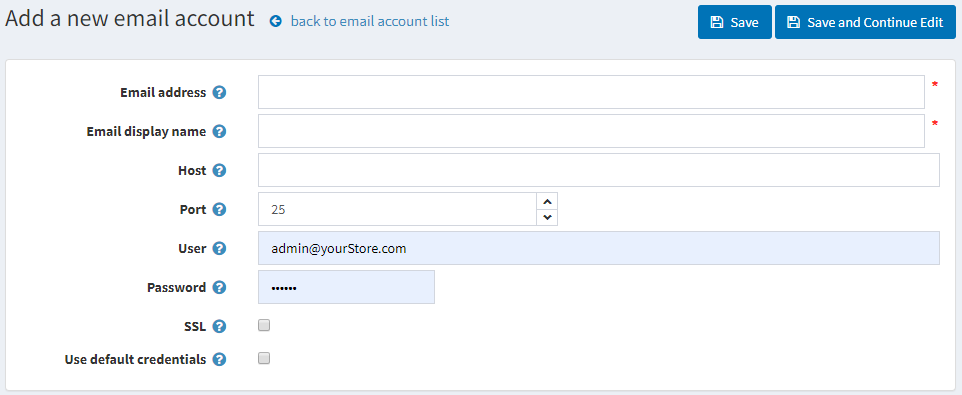The height and width of the screenshot is (395, 962).
Task: Click the Password help question mark icon
Action: (219, 287)
